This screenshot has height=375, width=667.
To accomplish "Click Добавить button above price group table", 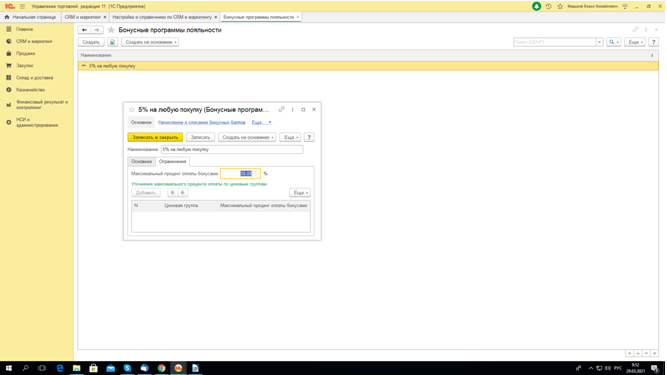I will tap(146, 193).
